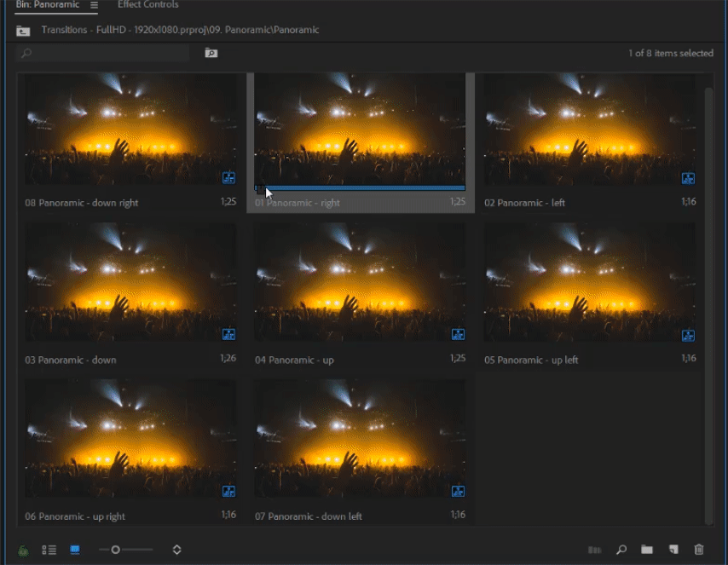728x565 pixels.
Task: Click the '1 of 8 items selected' status
Action: [671, 54]
